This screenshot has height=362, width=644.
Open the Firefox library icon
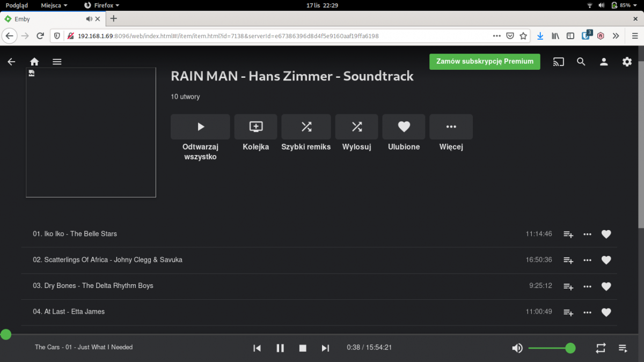pos(555,36)
